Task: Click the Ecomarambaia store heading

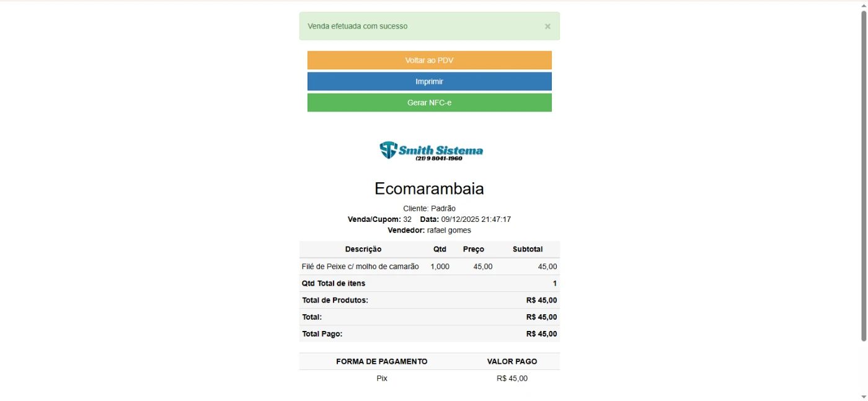Action: (x=429, y=188)
